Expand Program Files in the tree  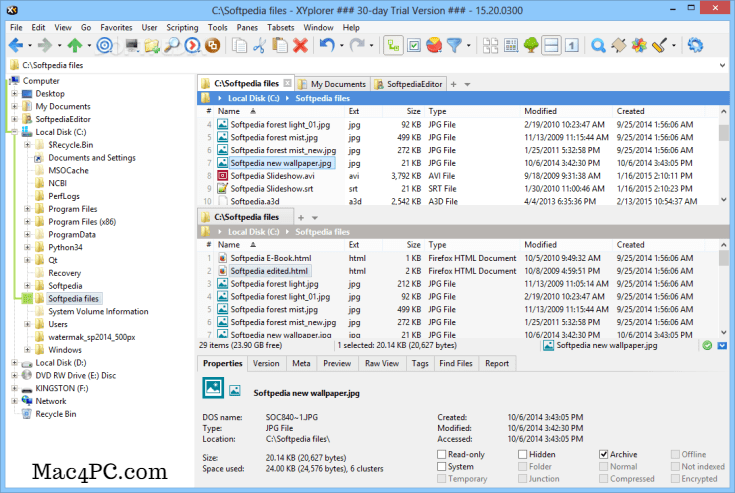[27, 209]
